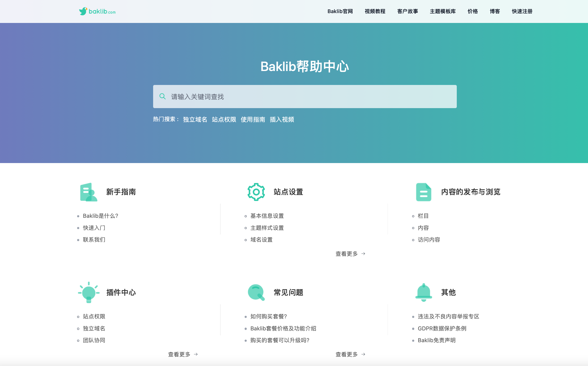Viewport: 588px width, 366px height.
Task: Open the 站点设置 gear icon
Action: (x=256, y=192)
